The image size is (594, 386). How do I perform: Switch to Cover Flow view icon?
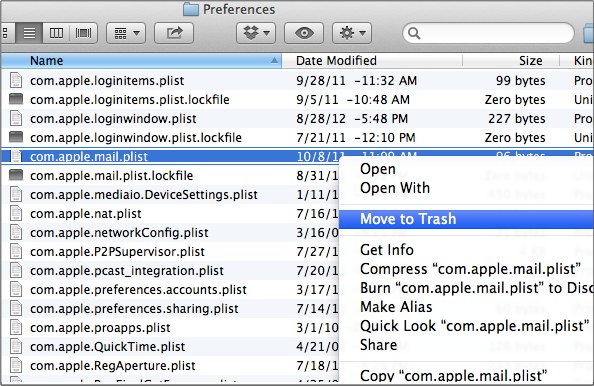point(83,33)
